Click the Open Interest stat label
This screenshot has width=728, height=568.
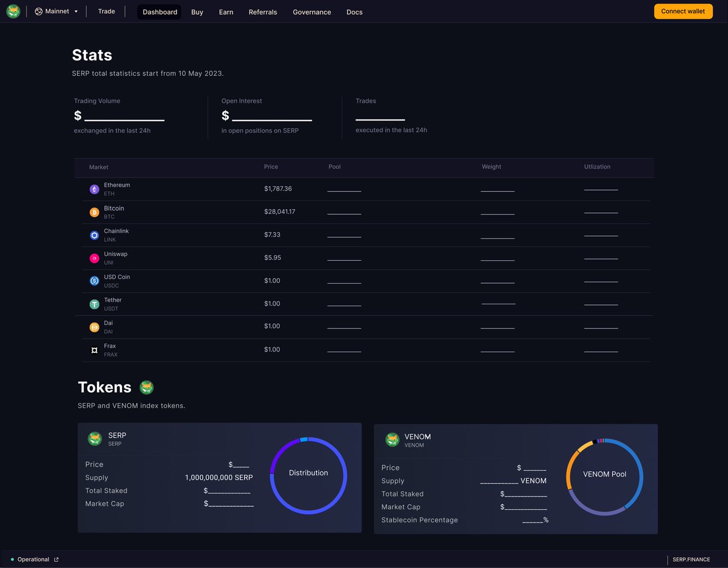coord(241,101)
